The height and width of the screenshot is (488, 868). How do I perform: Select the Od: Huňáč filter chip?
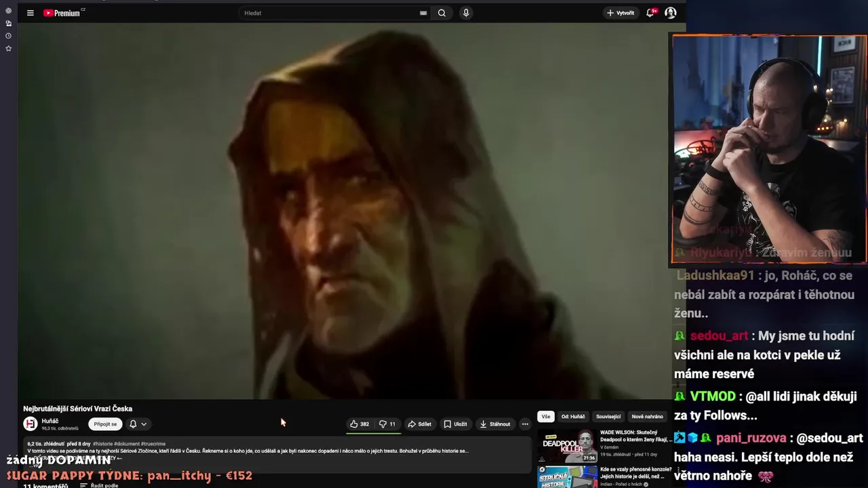pyautogui.click(x=573, y=417)
